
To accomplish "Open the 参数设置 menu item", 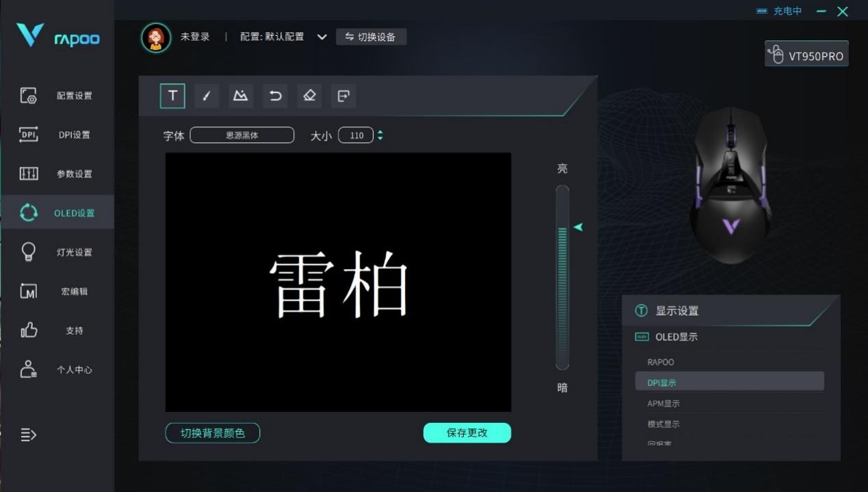I will pyautogui.click(x=74, y=174).
